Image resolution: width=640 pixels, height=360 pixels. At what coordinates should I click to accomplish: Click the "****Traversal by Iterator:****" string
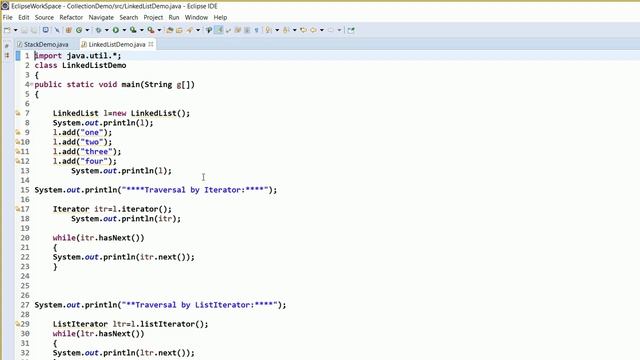(x=195, y=190)
